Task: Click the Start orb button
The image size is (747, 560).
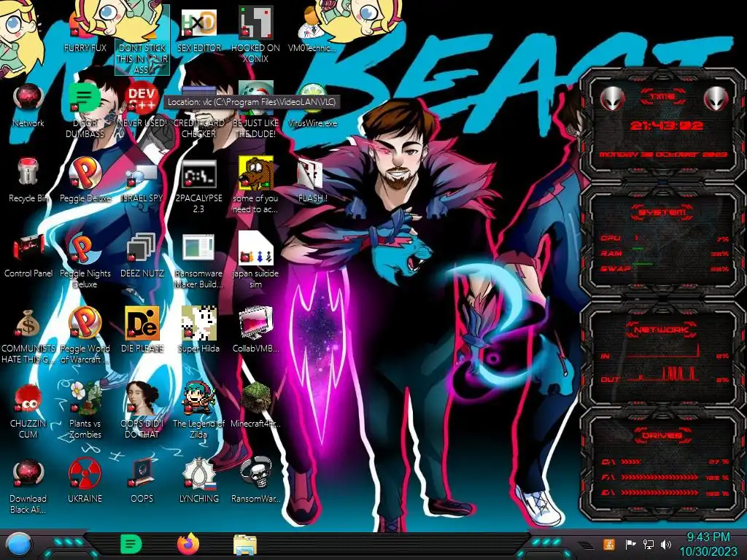Action: point(18,545)
